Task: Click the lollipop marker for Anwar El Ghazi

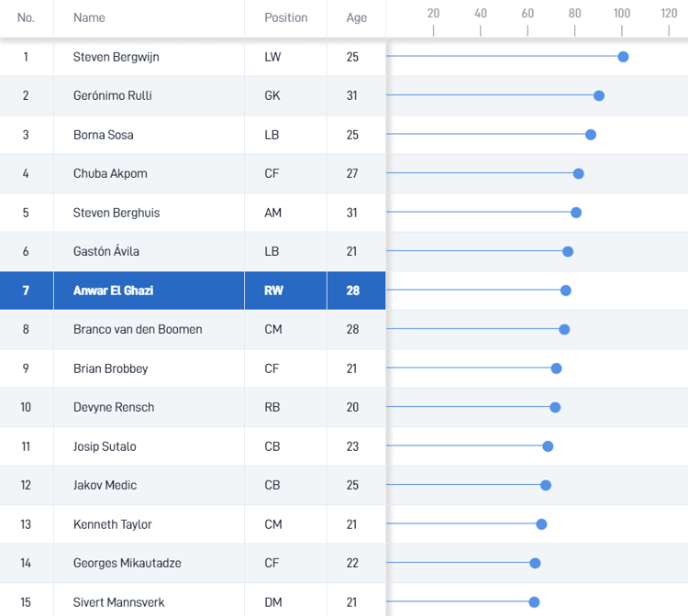Action: tap(566, 291)
